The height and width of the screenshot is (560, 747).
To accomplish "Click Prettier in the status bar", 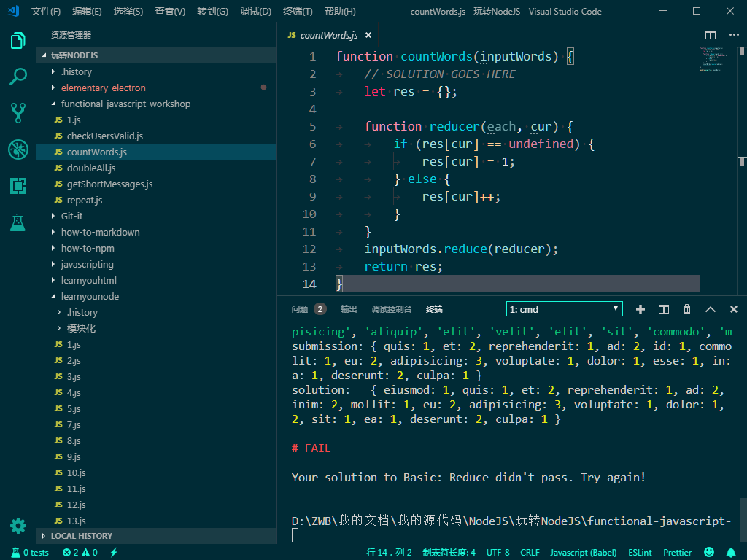I will (x=677, y=552).
